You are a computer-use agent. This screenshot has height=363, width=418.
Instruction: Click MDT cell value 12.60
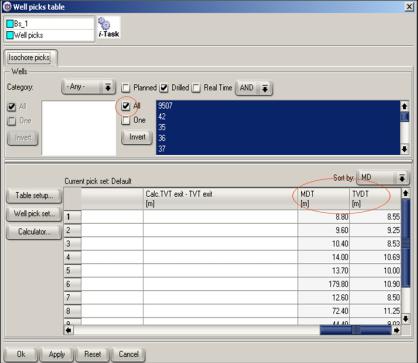pos(324,297)
